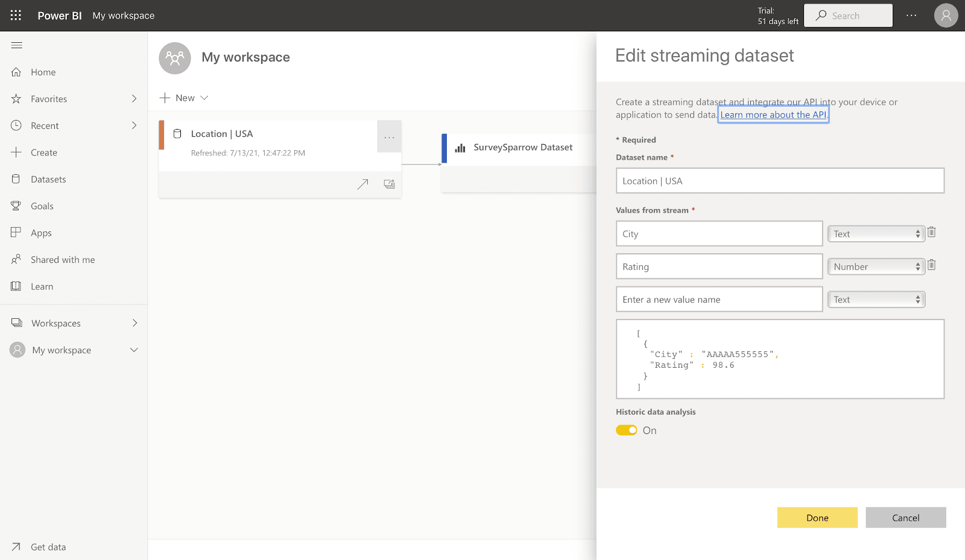Expand the New dropdown in workspace
This screenshot has height=560, width=965.
pos(184,98)
